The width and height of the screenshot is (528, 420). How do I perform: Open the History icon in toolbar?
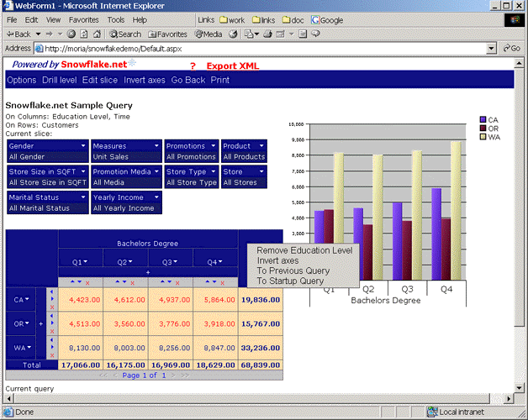233,34
